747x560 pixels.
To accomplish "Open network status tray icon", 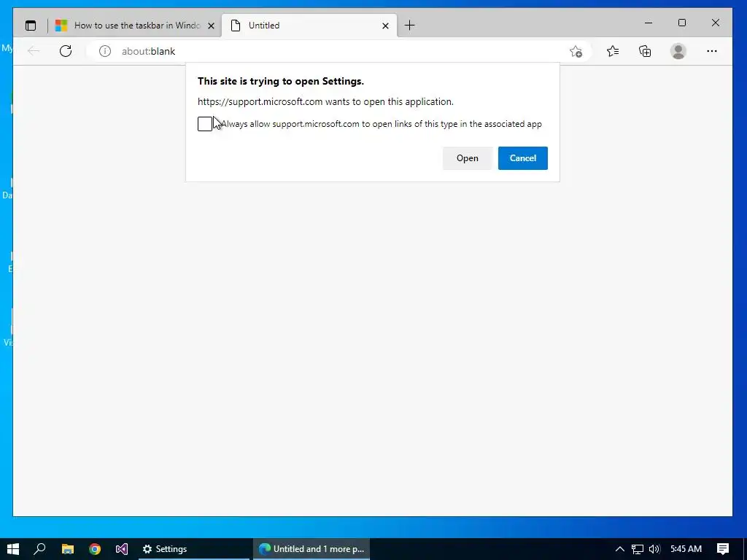I will [638, 549].
